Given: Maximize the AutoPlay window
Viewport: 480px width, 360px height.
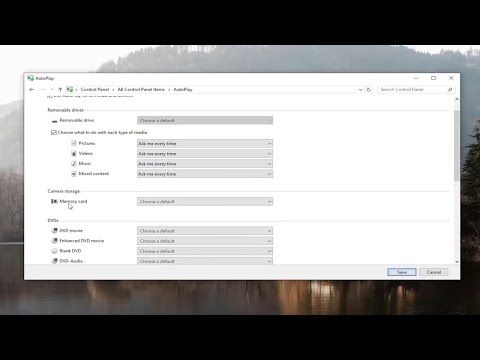Looking at the screenshot, I should click(x=433, y=78).
